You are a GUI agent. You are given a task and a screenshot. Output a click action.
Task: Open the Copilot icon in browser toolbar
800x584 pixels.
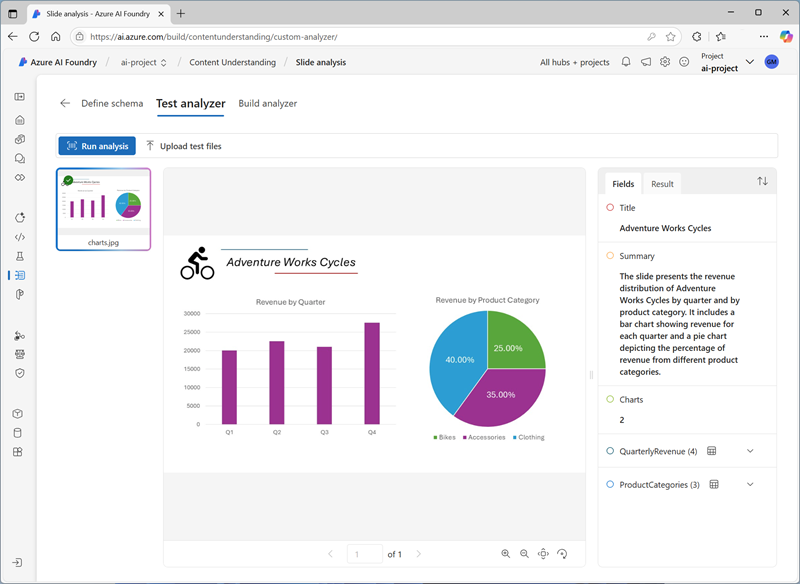[x=786, y=36]
